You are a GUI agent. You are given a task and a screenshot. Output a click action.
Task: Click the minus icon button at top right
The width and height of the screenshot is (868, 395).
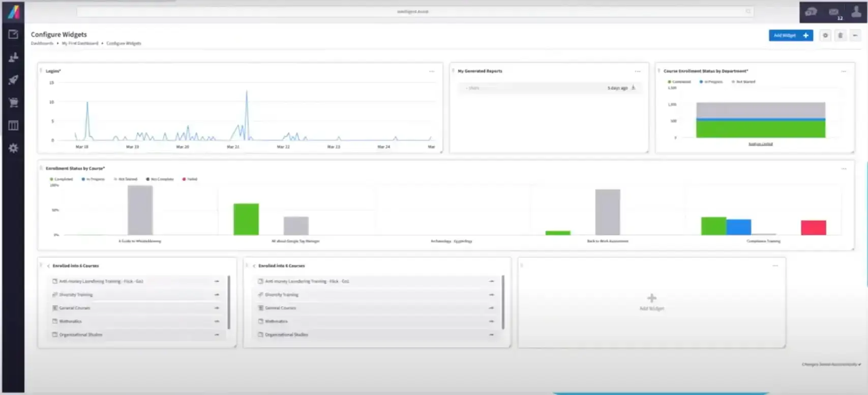[855, 35]
